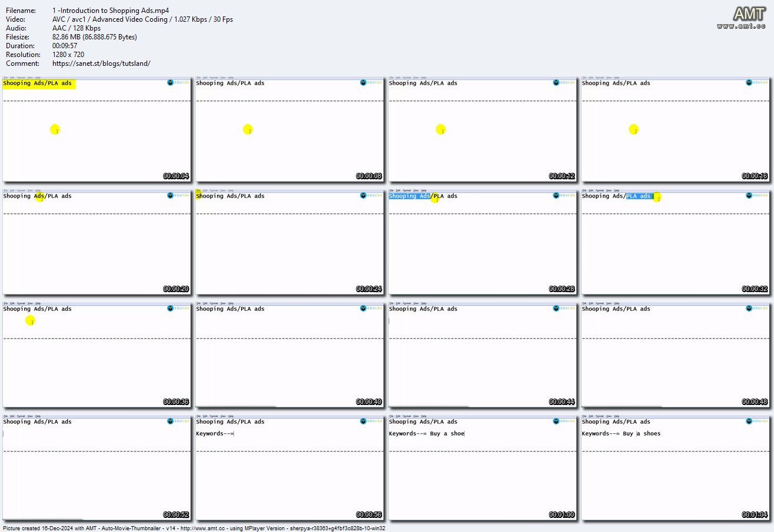Screen dimensions: 774x532
Task: Click the AVC / avc1 video codec line
Action: [x=142, y=19]
